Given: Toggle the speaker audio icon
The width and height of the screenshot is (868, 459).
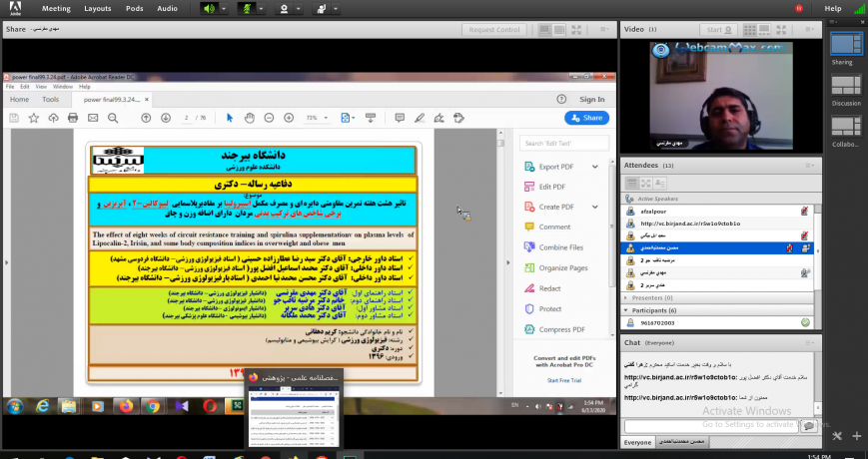Looking at the screenshot, I should click(209, 8).
